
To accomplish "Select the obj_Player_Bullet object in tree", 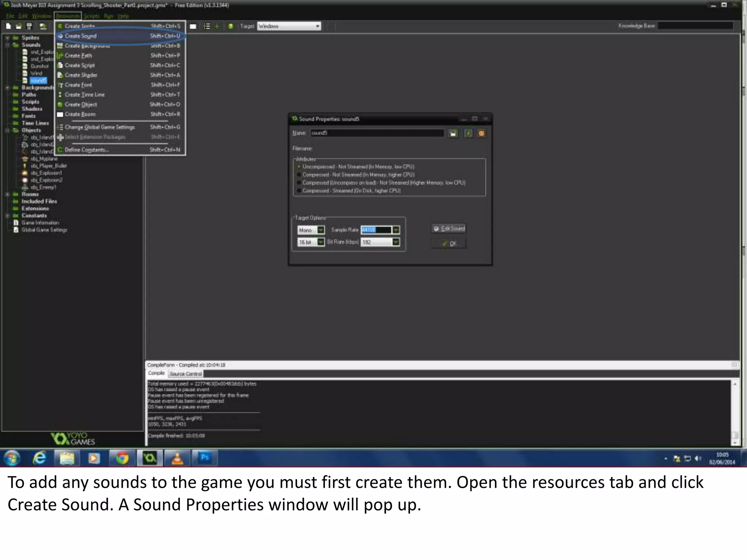I will point(48,166).
